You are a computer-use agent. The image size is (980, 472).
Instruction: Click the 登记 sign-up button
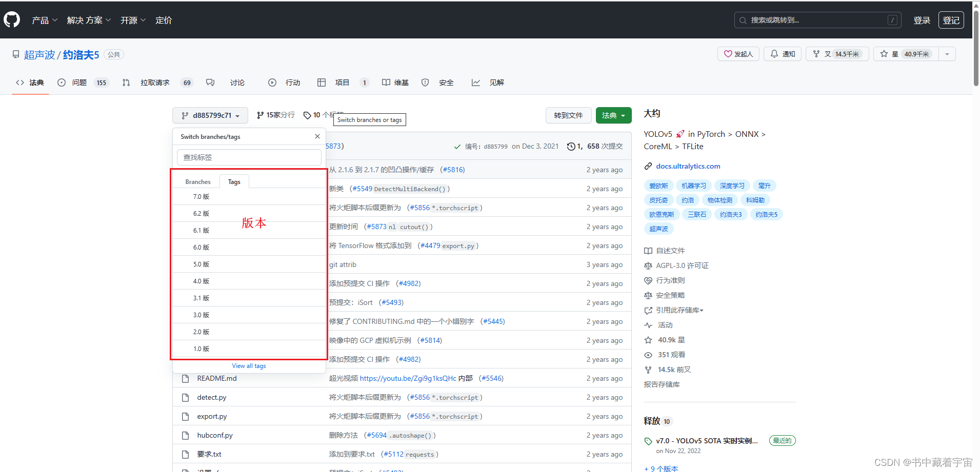(951, 20)
